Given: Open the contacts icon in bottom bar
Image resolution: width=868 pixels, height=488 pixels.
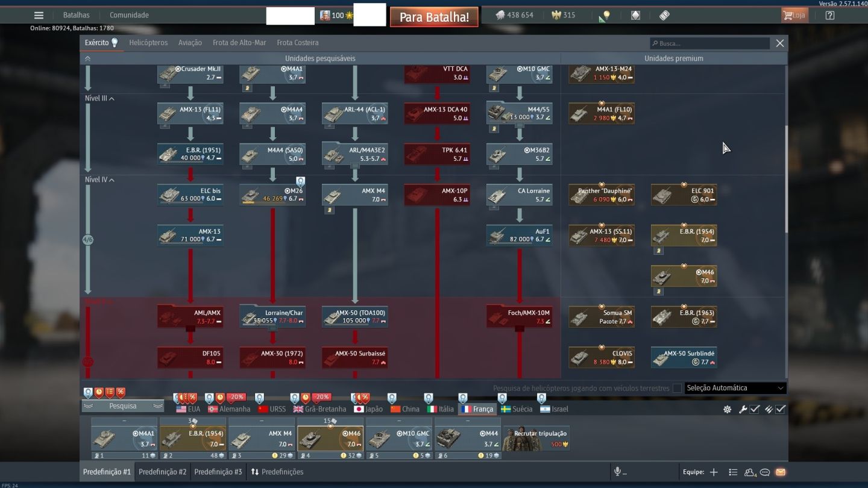Looking at the screenshot, I should 750,472.
